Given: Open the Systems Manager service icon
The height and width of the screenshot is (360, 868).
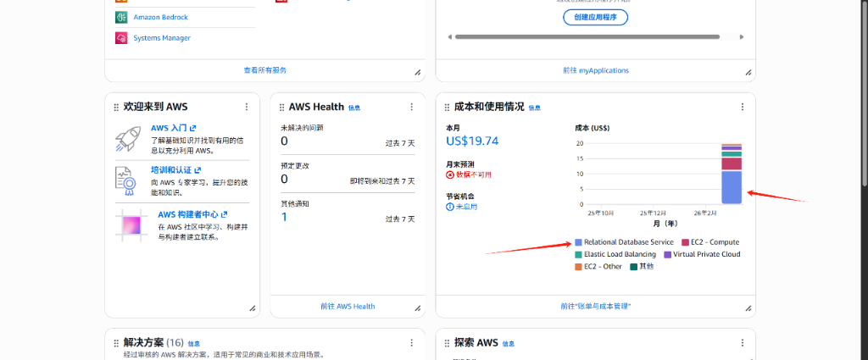Looking at the screenshot, I should pyautogui.click(x=121, y=38).
